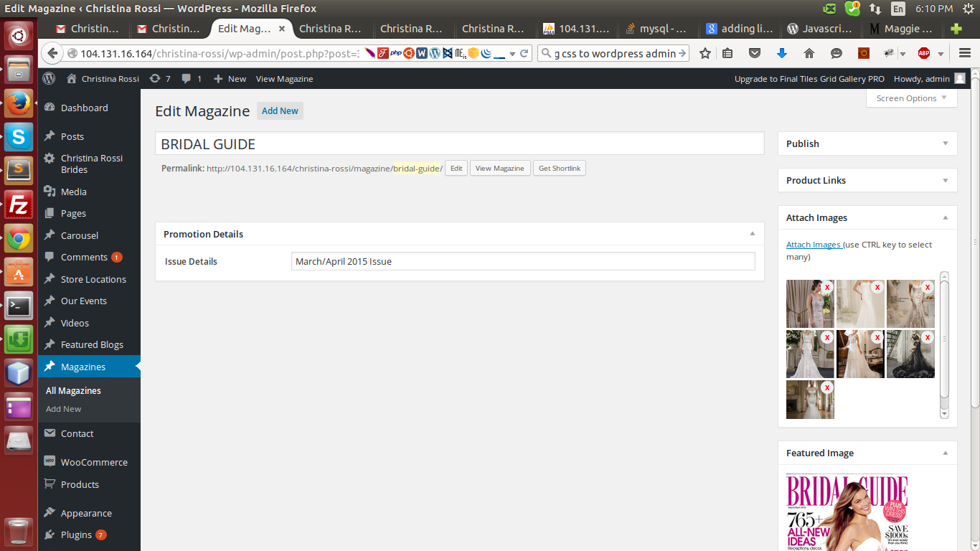Image resolution: width=980 pixels, height=551 pixels.
Task: Click the attached images panel scrollbar
Action: [944, 337]
